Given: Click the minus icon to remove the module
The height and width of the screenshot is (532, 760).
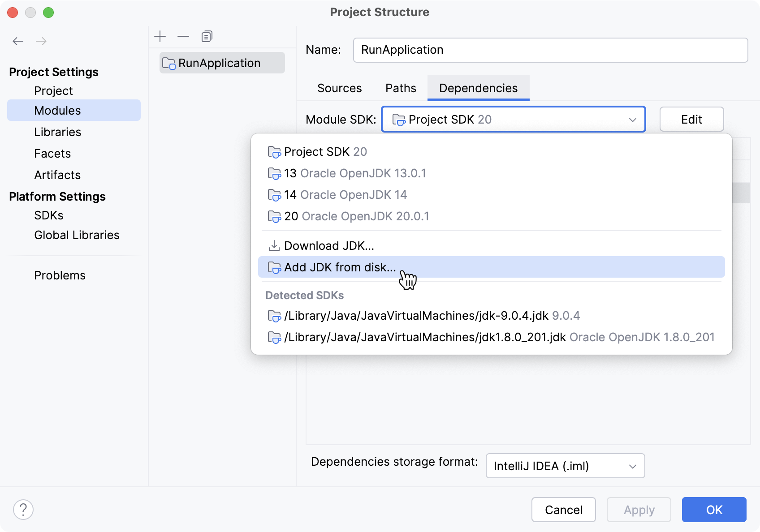Looking at the screenshot, I should [x=183, y=36].
